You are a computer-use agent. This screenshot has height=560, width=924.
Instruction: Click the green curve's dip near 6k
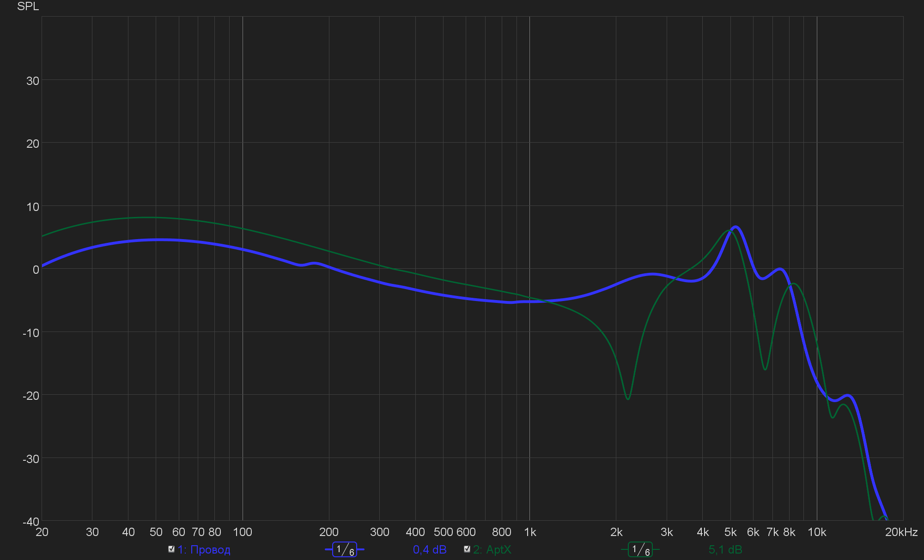point(765,369)
